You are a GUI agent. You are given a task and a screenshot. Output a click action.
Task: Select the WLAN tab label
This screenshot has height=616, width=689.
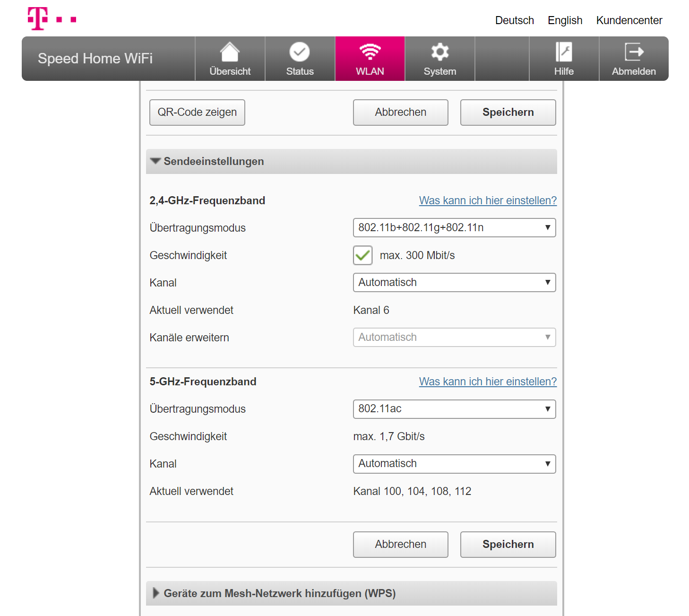[370, 71]
